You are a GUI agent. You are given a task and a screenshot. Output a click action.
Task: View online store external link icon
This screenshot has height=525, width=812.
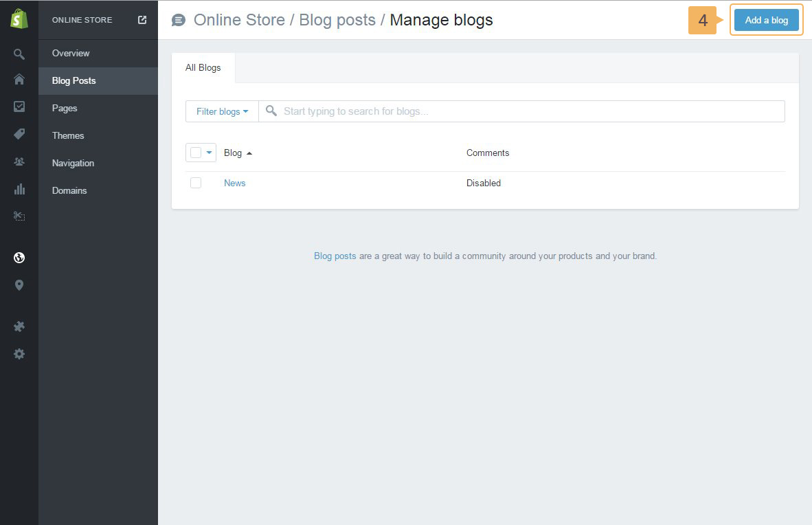point(142,20)
